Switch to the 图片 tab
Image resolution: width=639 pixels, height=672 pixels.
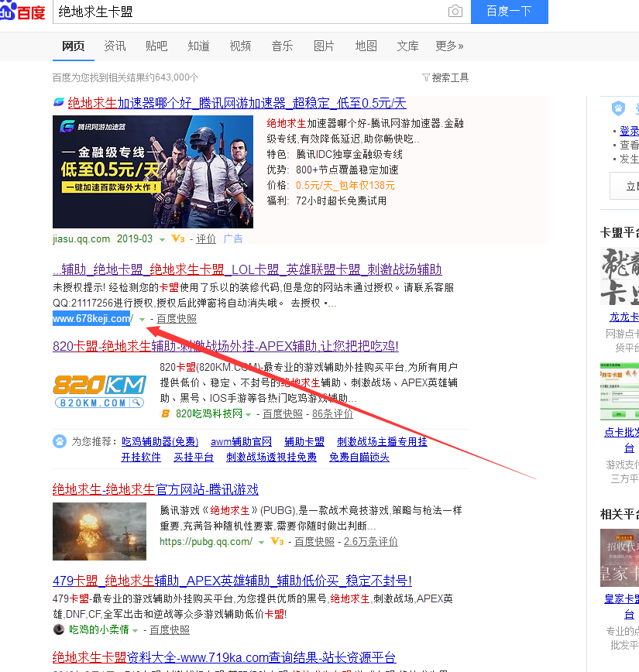click(x=324, y=46)
